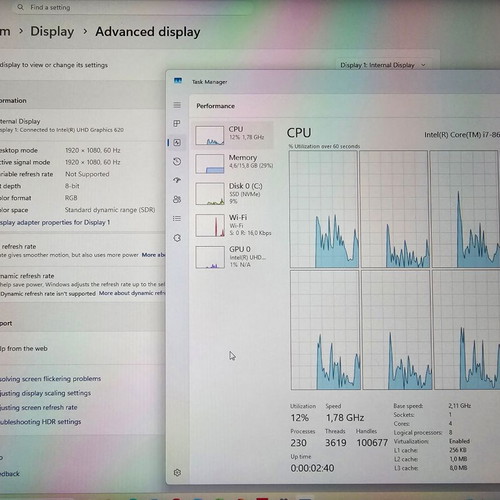500x500 pixels.
Task: Select Disk 0 (C:) performance item
Action: click(233, 194)
